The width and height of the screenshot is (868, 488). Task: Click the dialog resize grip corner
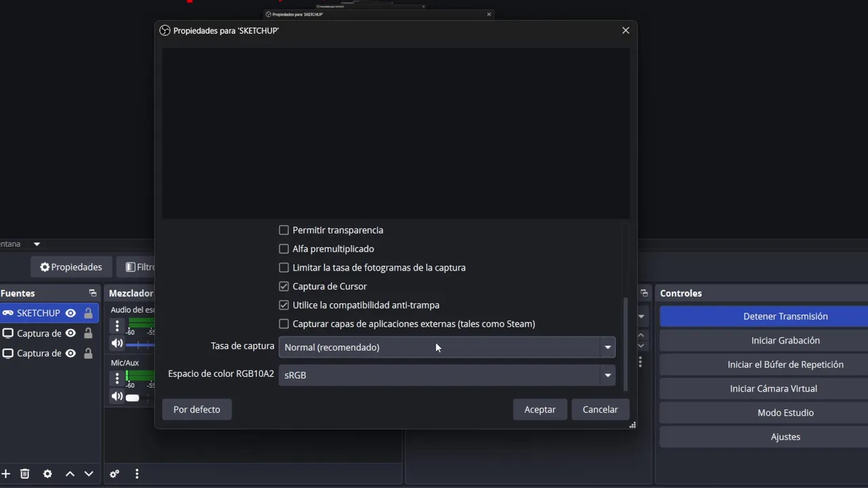coord(632,425)
